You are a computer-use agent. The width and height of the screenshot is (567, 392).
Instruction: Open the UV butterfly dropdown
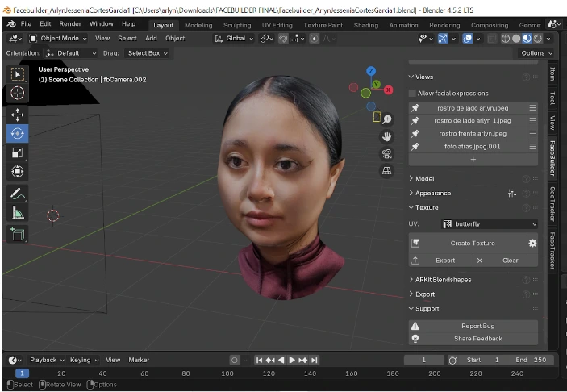click(x=489, y=224)
